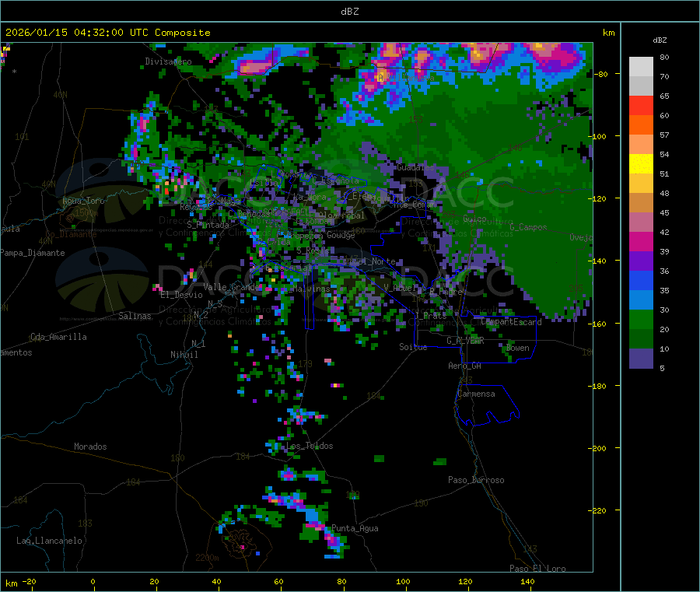
Task: Click the 100 km horizontal axis tick
Action: pos(403,582)
